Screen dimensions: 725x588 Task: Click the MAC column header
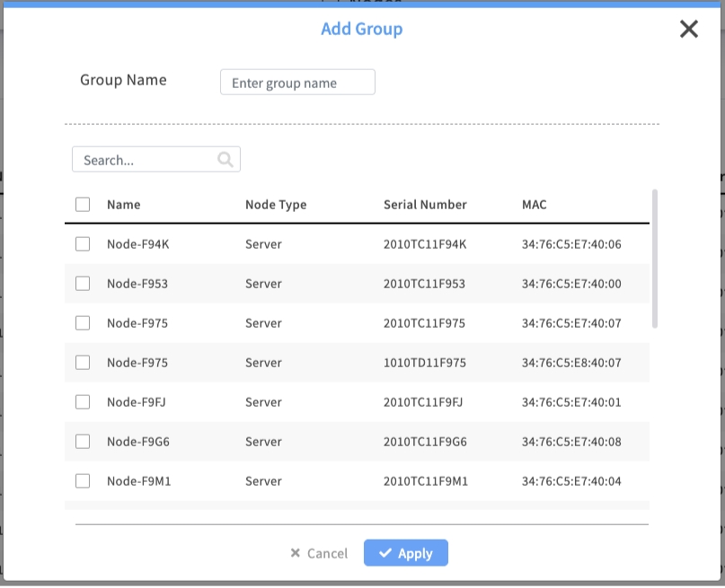(x=534, y=205)
